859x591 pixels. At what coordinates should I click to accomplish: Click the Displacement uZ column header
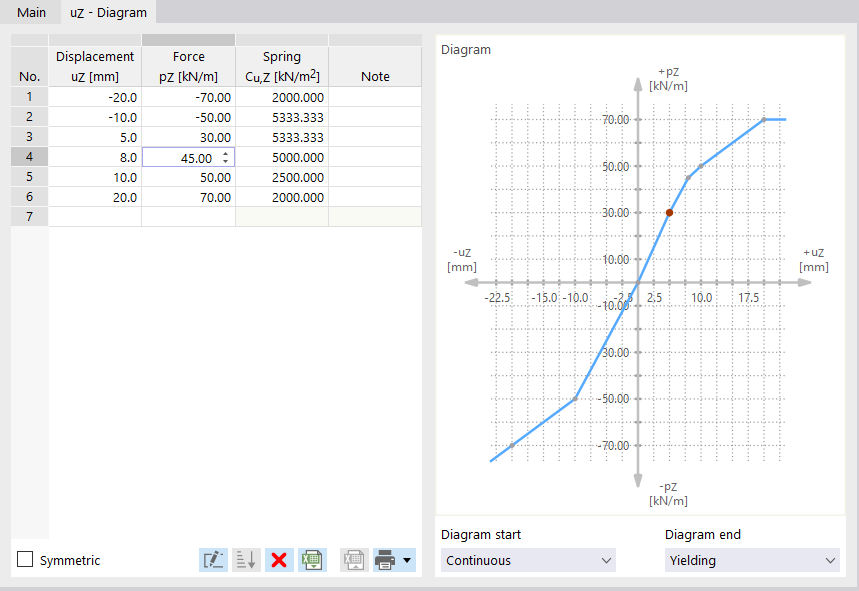[x=95, y=66]
